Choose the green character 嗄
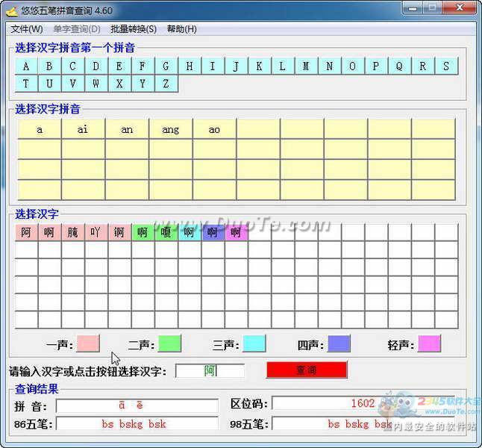482x448 pixels. click(166, 232)
